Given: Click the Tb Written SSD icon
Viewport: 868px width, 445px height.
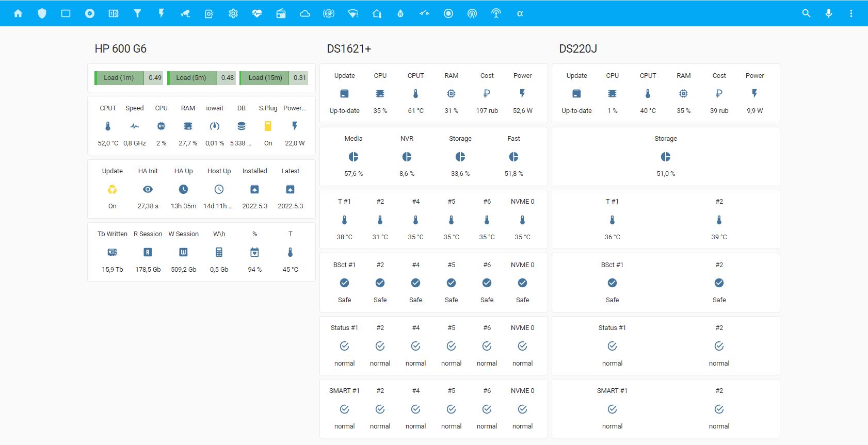Looking at the screenshot, I should tap(112, 252).
